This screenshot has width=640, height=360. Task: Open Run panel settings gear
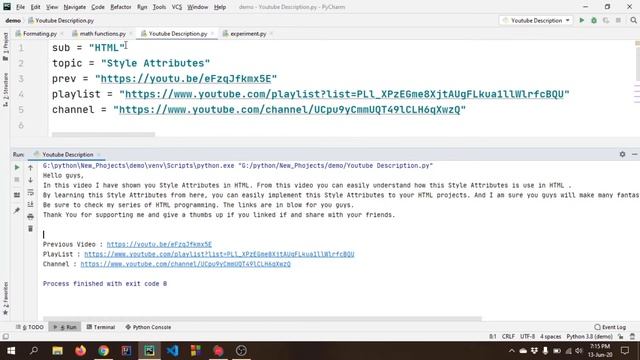tap(622, 154)
